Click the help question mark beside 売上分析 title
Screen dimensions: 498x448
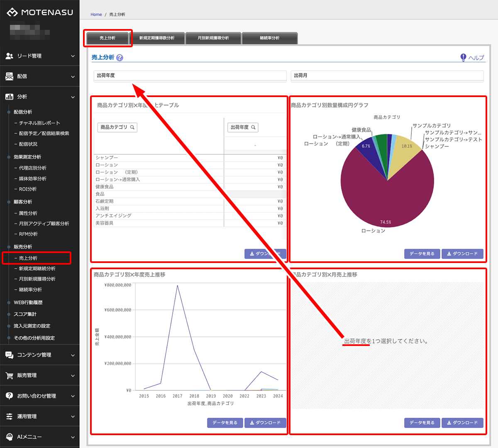[x=120, y=58]
